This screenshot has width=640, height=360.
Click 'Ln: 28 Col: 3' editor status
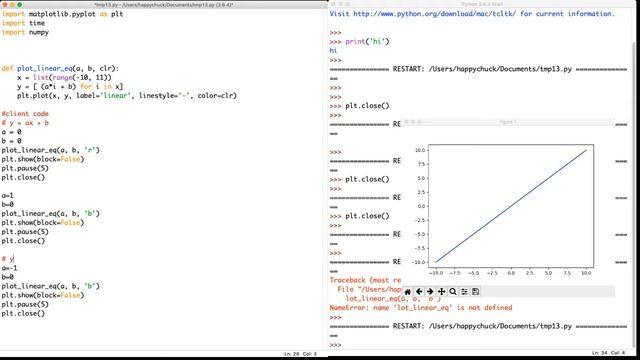(x=300, y=354)
